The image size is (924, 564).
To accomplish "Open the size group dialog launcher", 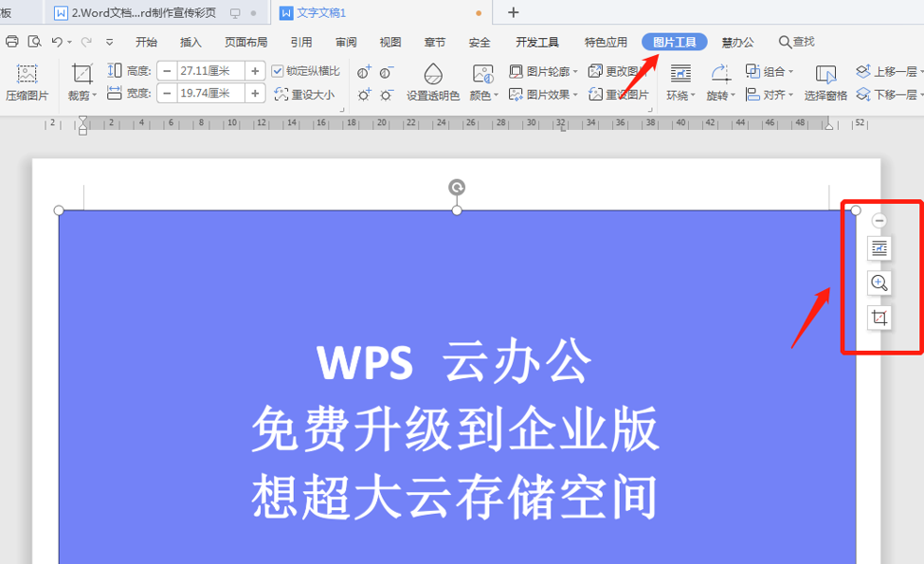I will coord(342,110).
